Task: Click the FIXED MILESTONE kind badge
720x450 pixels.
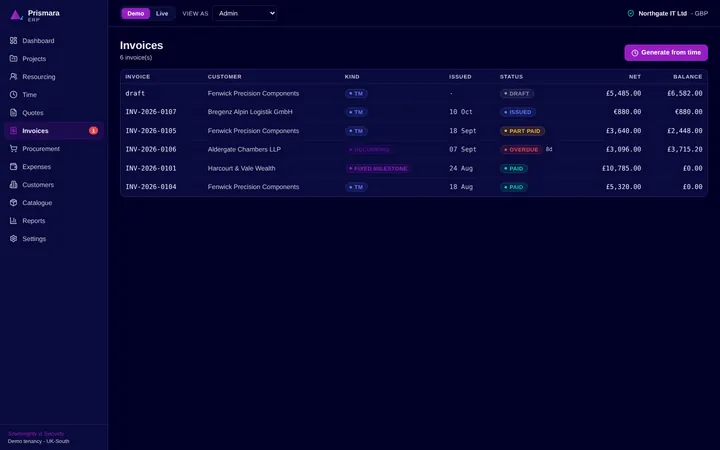Action: [378, 169]
